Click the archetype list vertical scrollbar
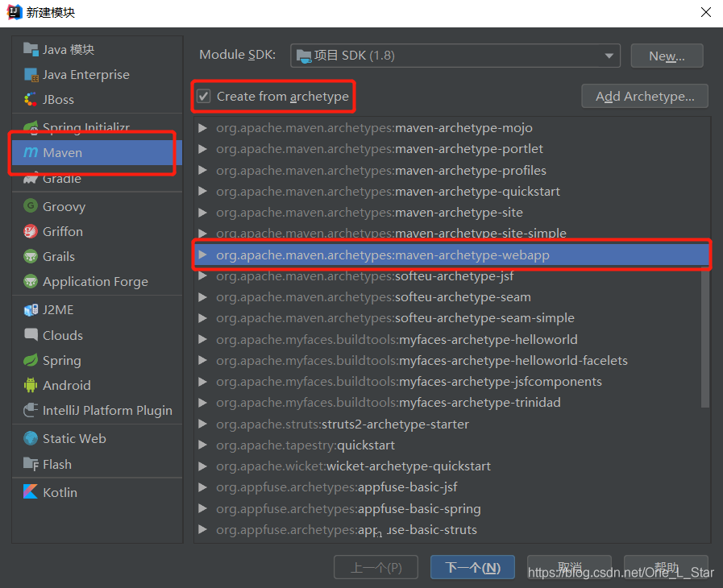 pos(705,337)
